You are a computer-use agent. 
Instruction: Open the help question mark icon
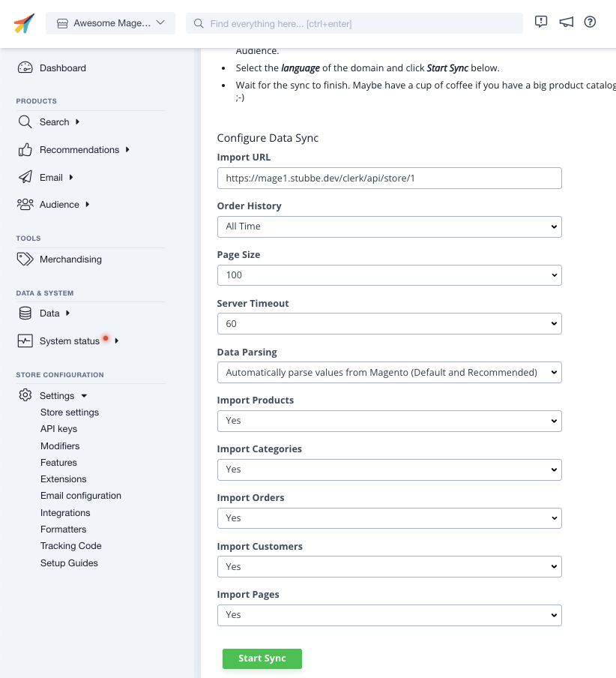(590, 22)
